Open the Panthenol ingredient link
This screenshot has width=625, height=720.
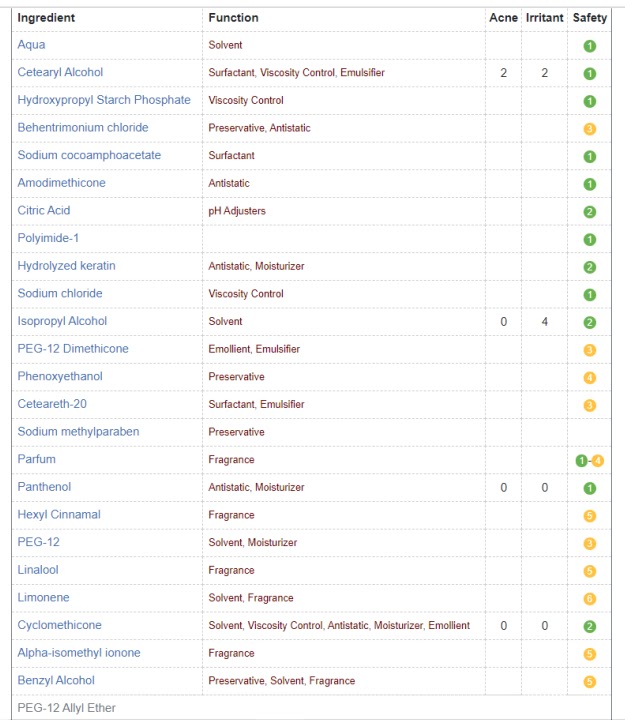click(x=44, y=487)
